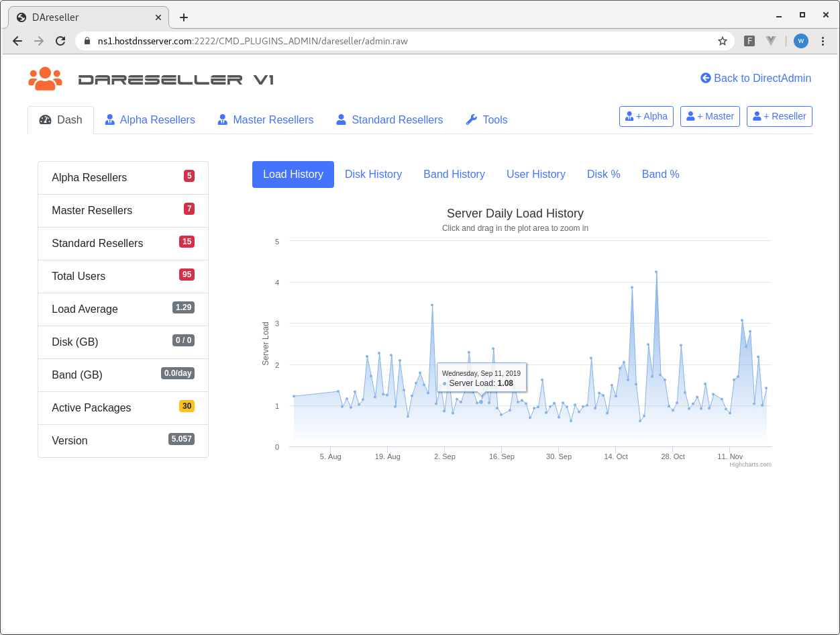Select Total Users row in sidebar
The height and width of the screenshot is (635, 840).
coord(123,277)
